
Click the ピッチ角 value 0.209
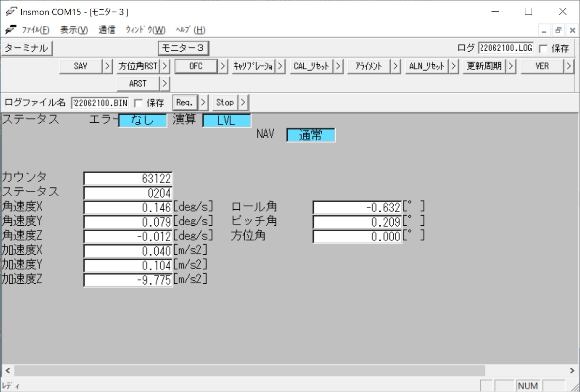(x=357, y=222)
